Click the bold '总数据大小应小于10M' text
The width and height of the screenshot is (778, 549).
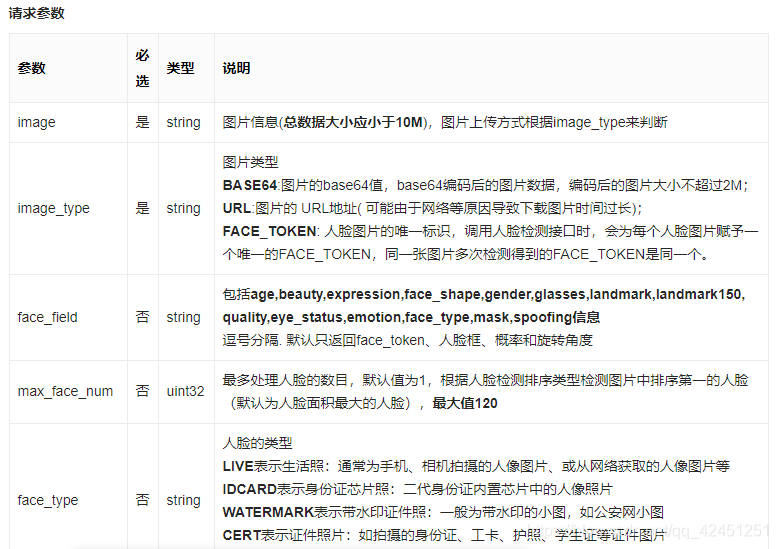(x=353, y=122)
